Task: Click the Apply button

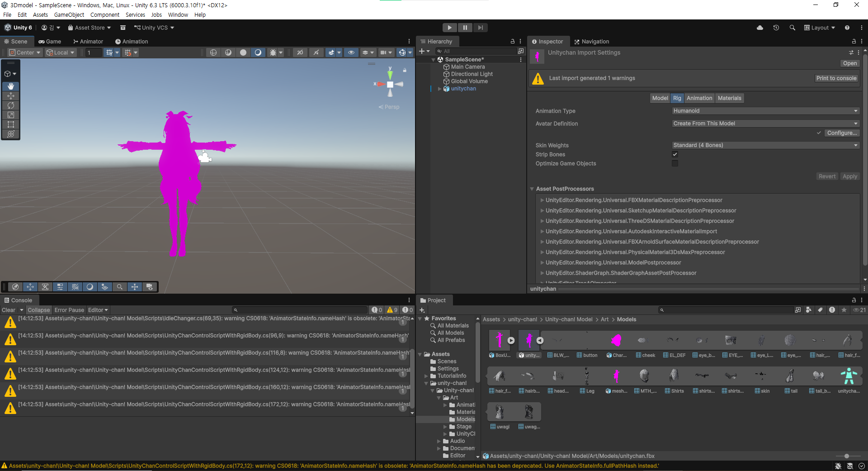Action: point(850,176)
